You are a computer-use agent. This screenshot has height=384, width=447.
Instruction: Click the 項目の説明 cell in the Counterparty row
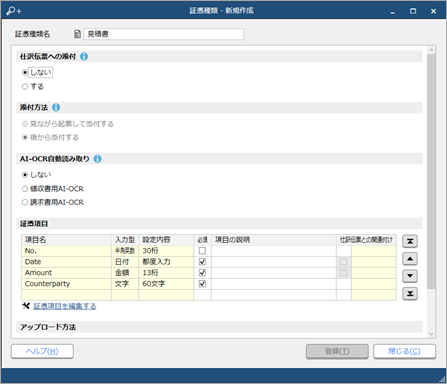point(274,284)
